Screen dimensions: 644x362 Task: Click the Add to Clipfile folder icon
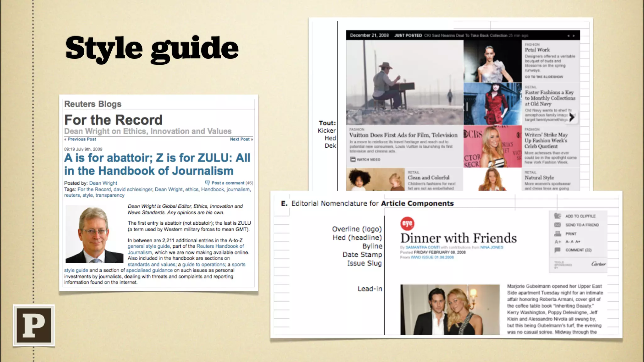[558, 216]
